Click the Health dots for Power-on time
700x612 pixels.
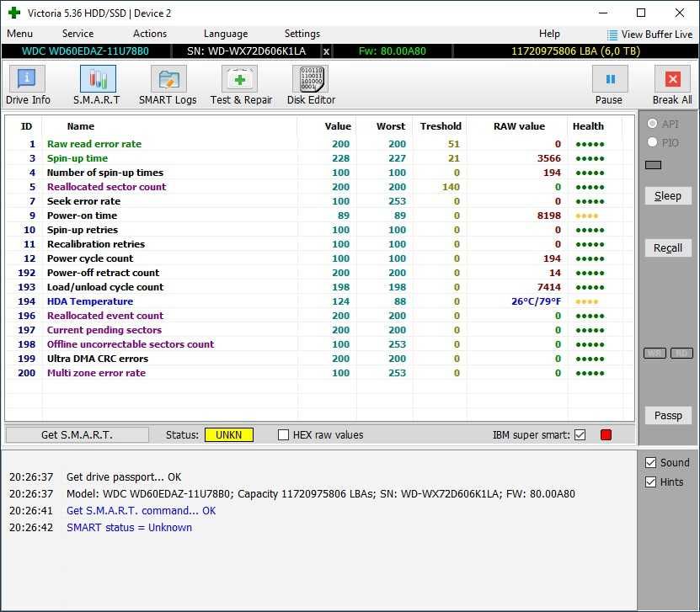coord(586,216)
